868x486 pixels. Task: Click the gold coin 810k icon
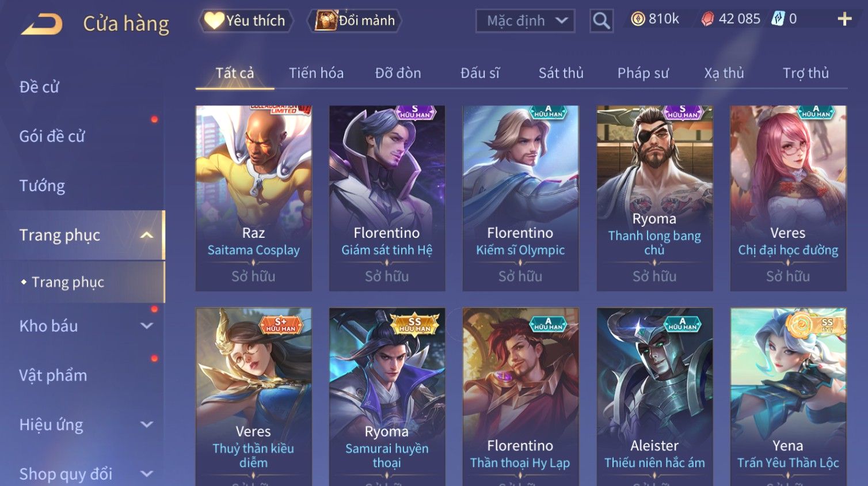click(x=638, y=19)
